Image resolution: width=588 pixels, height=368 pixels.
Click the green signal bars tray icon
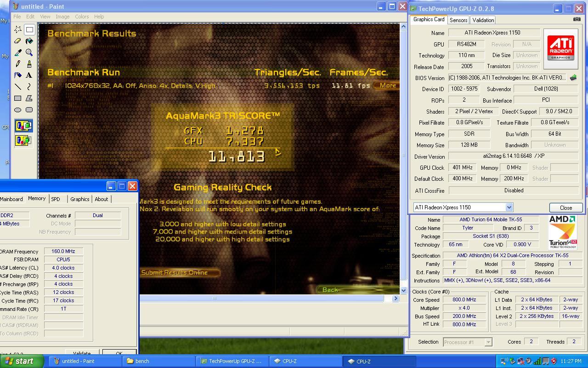click(x=537, y=361)
